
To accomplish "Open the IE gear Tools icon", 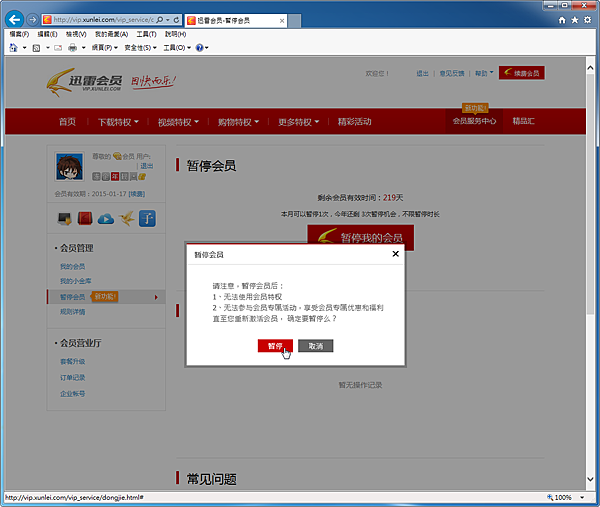I will tap(588, 20).
